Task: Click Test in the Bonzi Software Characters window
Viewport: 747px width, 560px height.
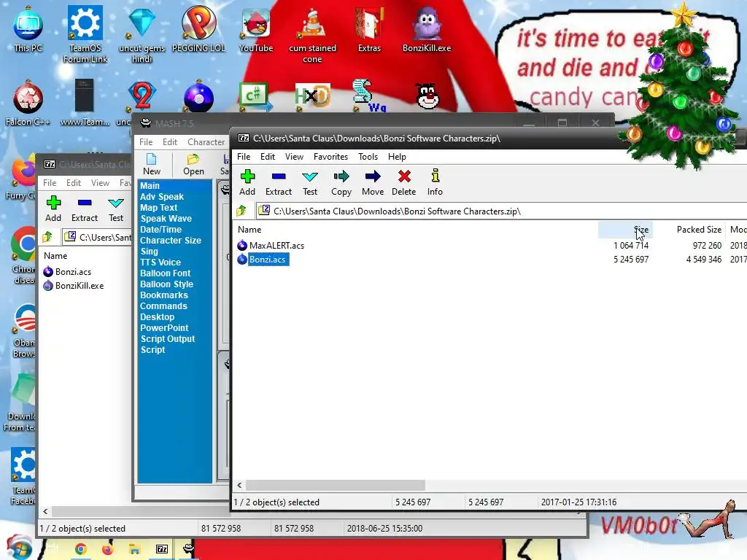Action: [309, 183]
